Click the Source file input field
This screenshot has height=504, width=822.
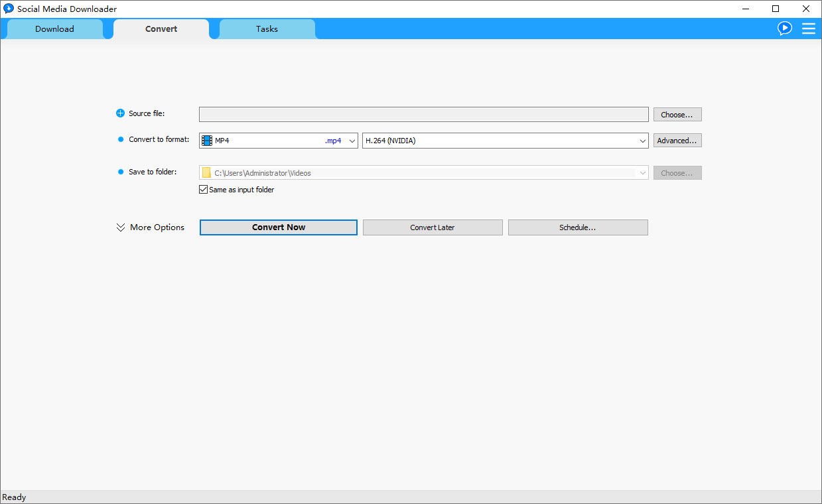[423, 115]
